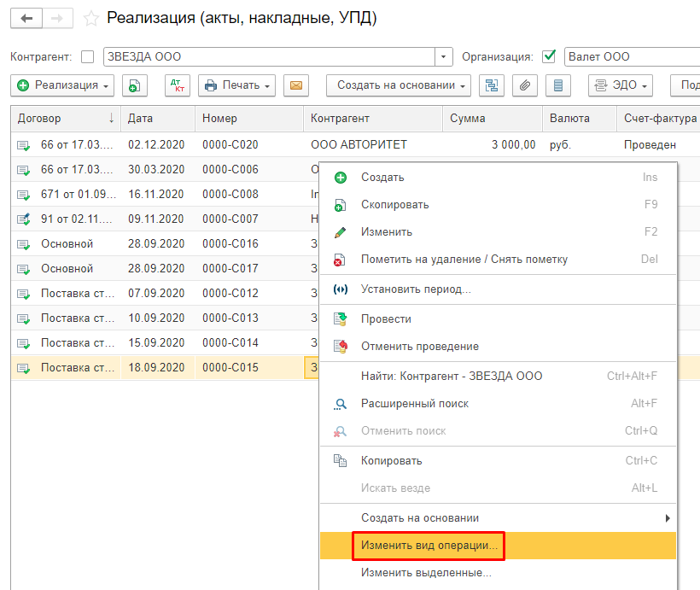This screenshot has width=700, height=590.
Task: Click the copy document toolbar icon
Action: click(x=134, y=85)
